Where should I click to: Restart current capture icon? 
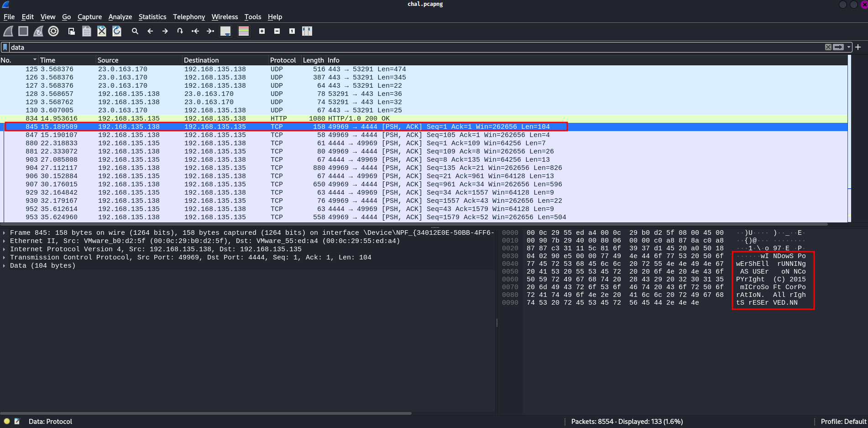[x=38, y=31]
